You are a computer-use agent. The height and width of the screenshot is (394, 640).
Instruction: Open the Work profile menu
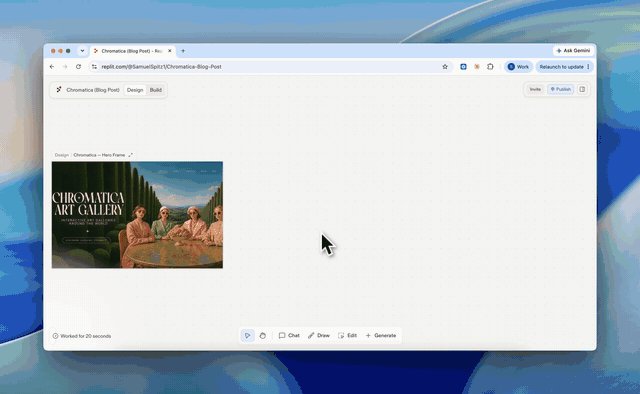tap(518, 67)
